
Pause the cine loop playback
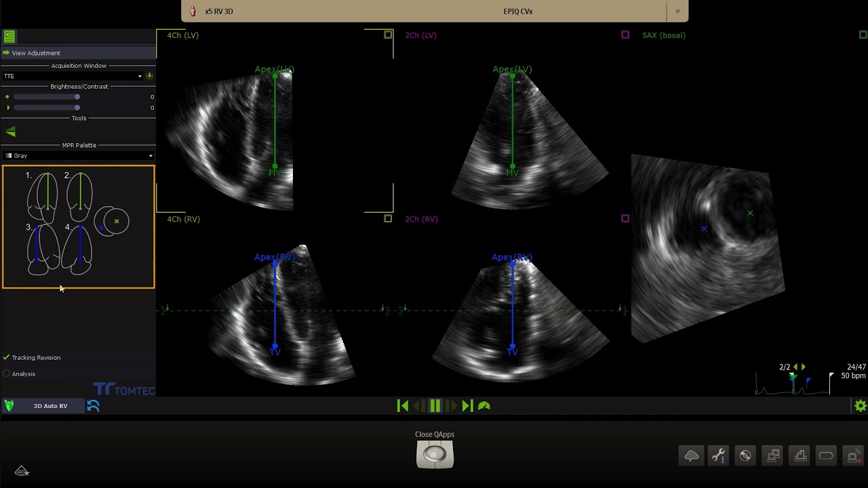pos(435,405)
